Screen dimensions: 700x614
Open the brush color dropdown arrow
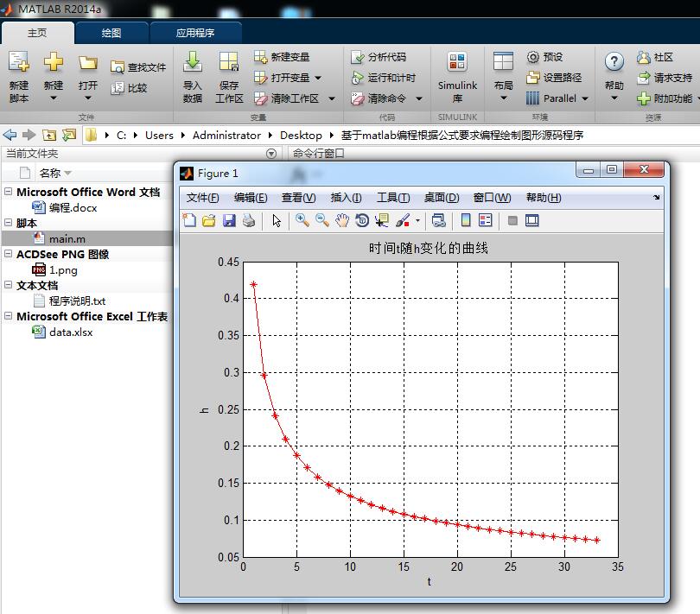point(417,220)
